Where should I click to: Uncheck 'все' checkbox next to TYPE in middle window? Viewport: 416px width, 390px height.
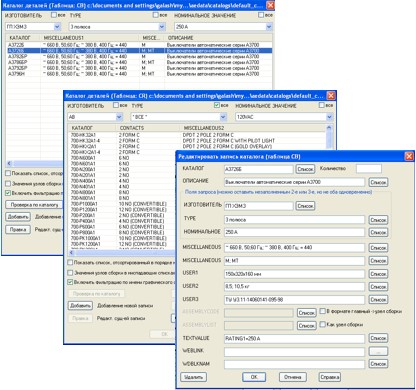coord(217,105)
